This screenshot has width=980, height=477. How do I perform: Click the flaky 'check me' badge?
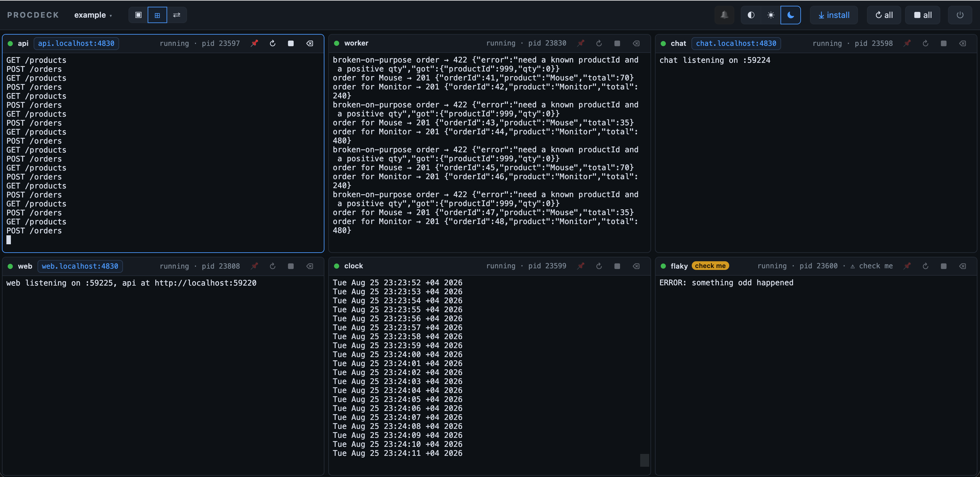(710, 266)
